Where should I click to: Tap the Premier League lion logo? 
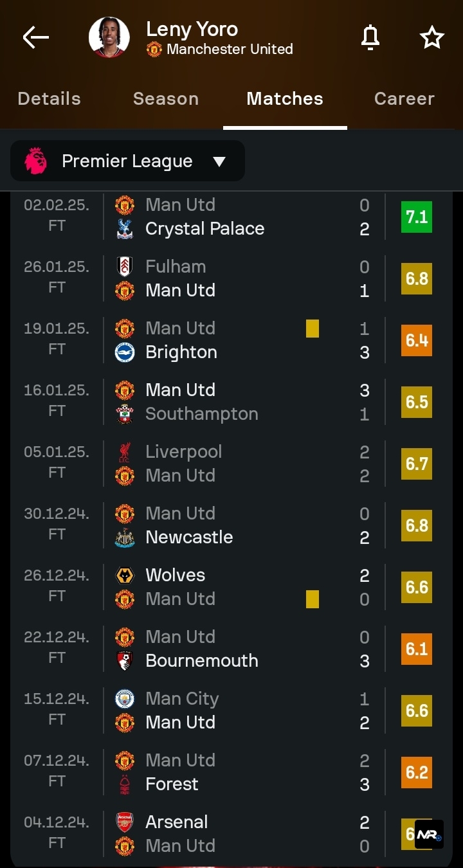click(x=36, y=161)
